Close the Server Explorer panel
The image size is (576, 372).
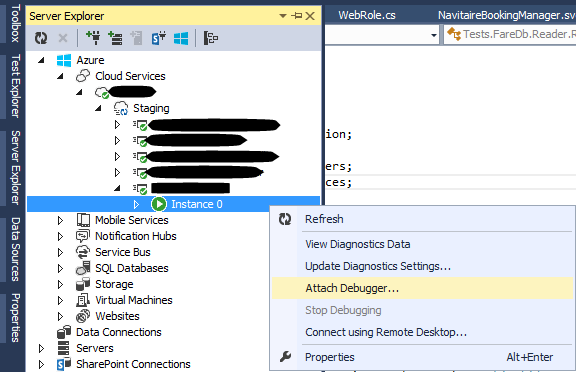click(x=310, y=16)
